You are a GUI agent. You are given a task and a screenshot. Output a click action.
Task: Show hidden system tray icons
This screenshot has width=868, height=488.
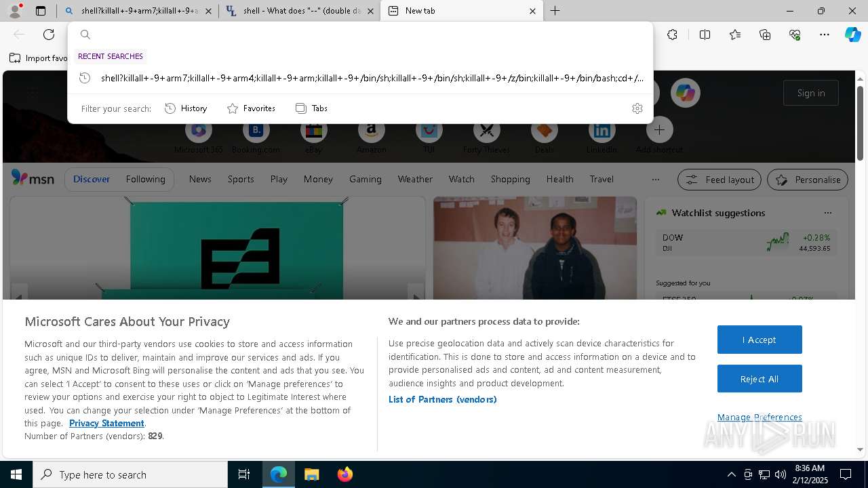coord(731,474)
